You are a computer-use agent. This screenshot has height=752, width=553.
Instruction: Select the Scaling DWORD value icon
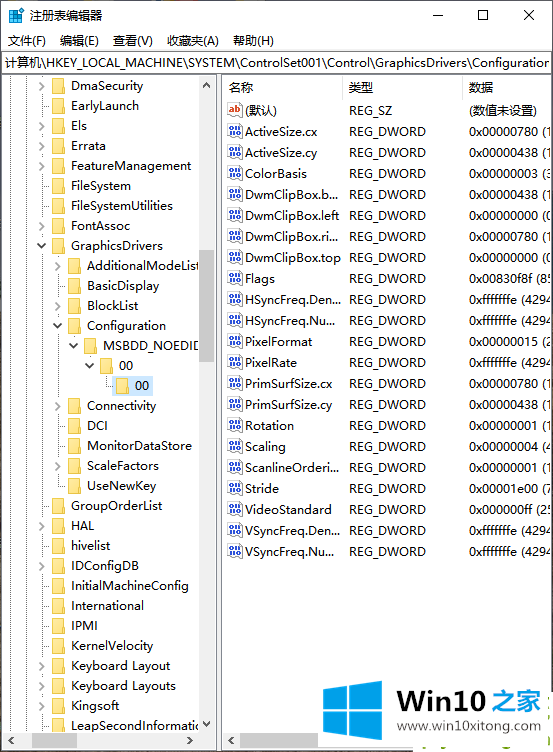235,446
